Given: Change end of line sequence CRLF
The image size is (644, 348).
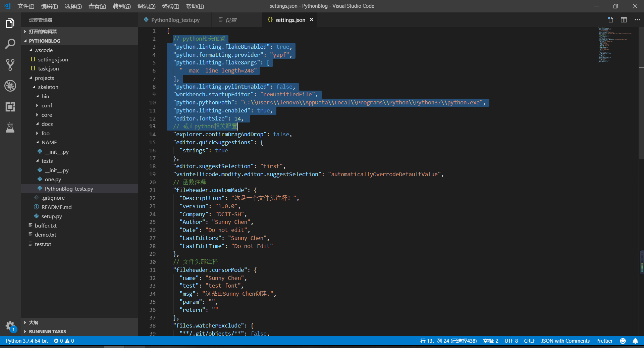Looking at the screenshot, I should pyautogui.click(x=530, y=341).
